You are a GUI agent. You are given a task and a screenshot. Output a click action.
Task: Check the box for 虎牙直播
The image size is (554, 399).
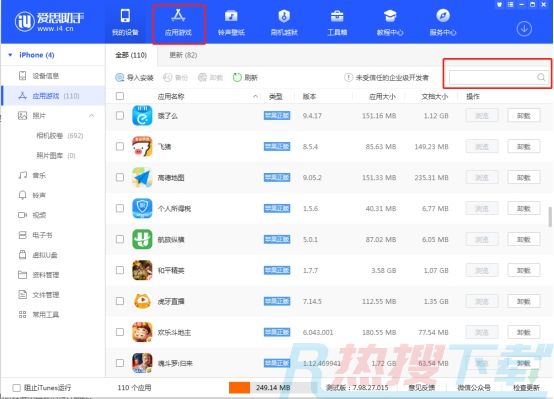120,301
